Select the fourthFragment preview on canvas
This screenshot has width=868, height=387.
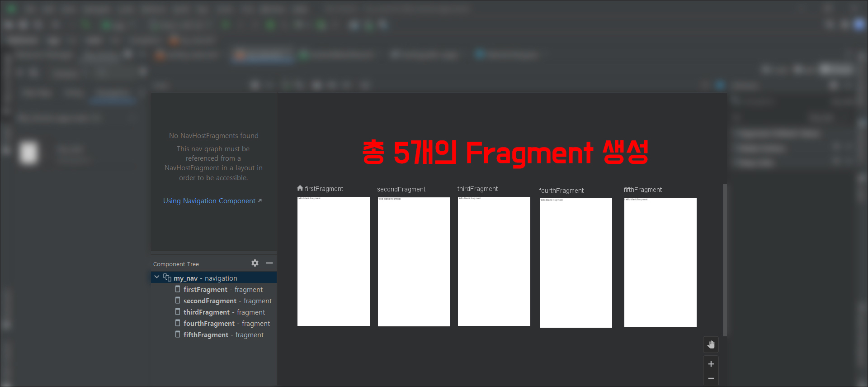pyautogui.click(x=576, y=263)
